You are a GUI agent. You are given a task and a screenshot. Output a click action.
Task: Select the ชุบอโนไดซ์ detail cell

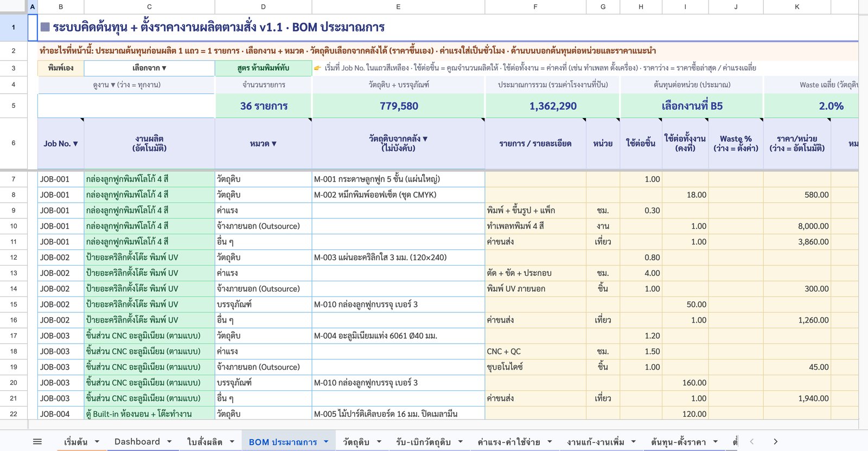pyautogui.click(x=535, y=367)
